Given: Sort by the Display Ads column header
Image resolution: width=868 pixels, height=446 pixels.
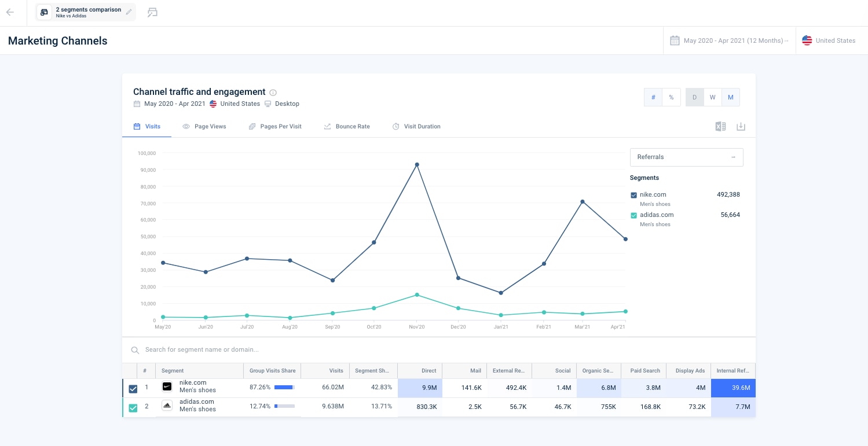Looking at the screenshot, I should [x=688, y=371].
